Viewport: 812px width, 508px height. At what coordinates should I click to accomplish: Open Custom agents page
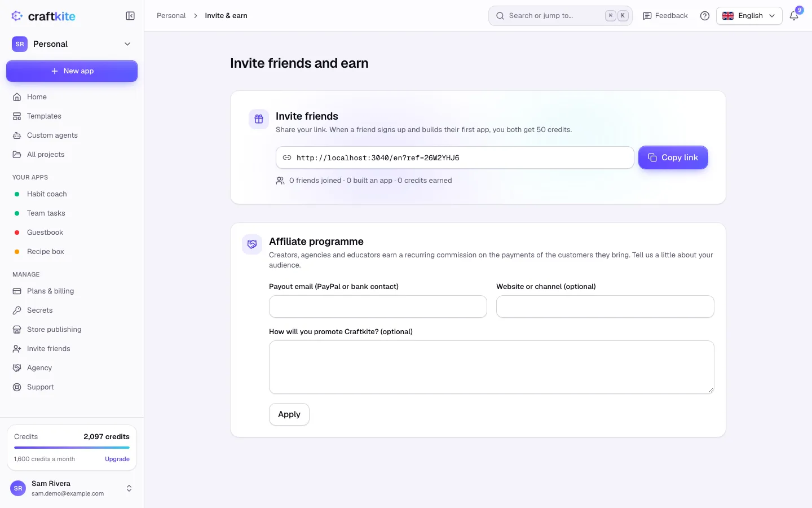click(x=72, y=135)
